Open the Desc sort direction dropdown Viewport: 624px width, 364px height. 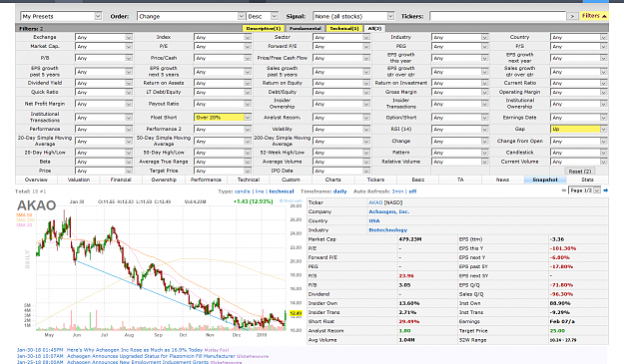tap(262, 16)
